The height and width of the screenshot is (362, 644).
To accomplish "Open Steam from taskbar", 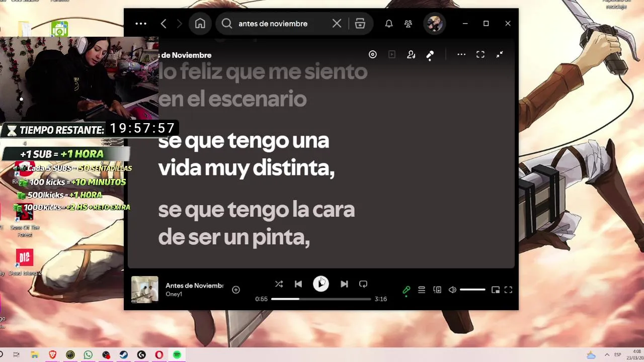I will [x=124, y=355].
